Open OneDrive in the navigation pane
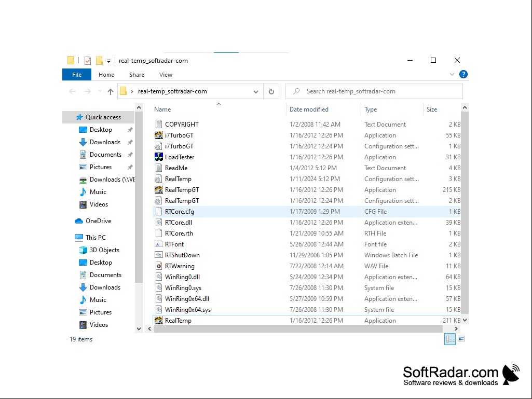This screenshot has height=399, width=532. click(x=99, y=221)
